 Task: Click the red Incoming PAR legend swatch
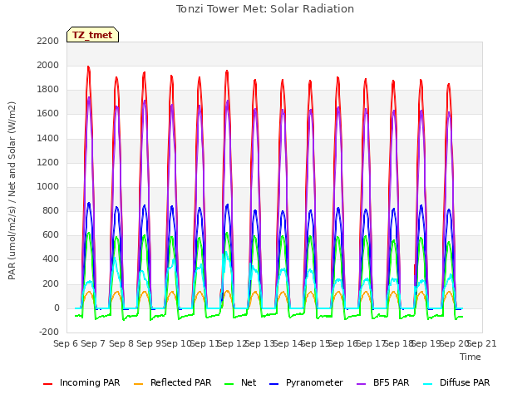pos(48,384)
